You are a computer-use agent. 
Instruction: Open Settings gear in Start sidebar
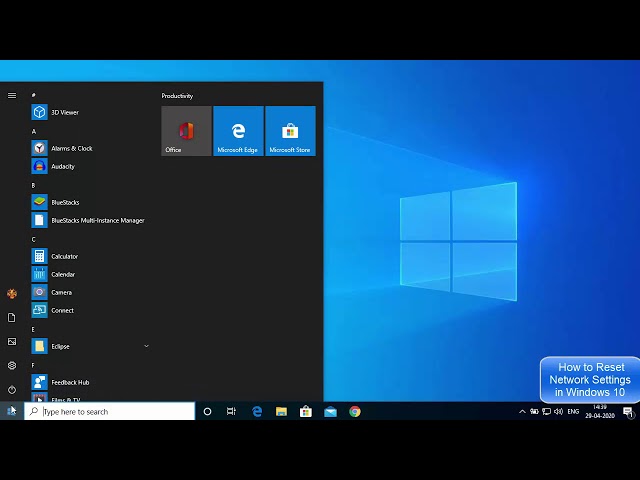coord(12,365)
